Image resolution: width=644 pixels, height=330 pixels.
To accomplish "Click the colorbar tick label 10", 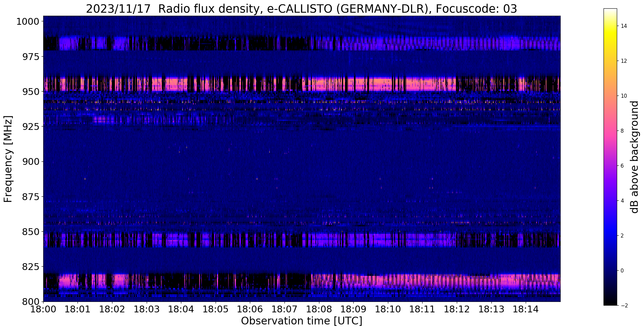I will click(x=624, y=96).
